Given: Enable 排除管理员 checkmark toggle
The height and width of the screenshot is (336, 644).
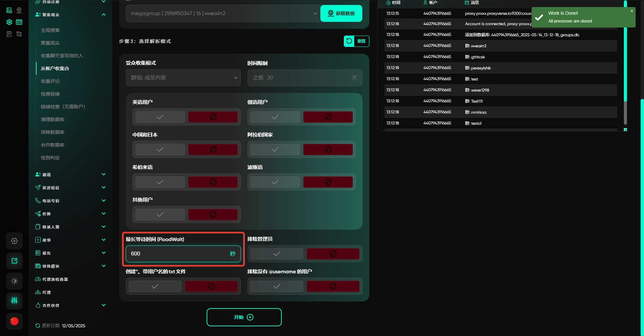Looking at the screenshot, I should coord(276,254).
